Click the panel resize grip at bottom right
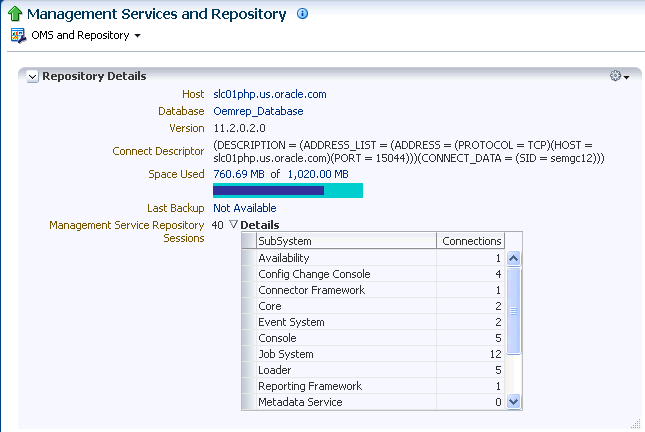 point(636,424)
